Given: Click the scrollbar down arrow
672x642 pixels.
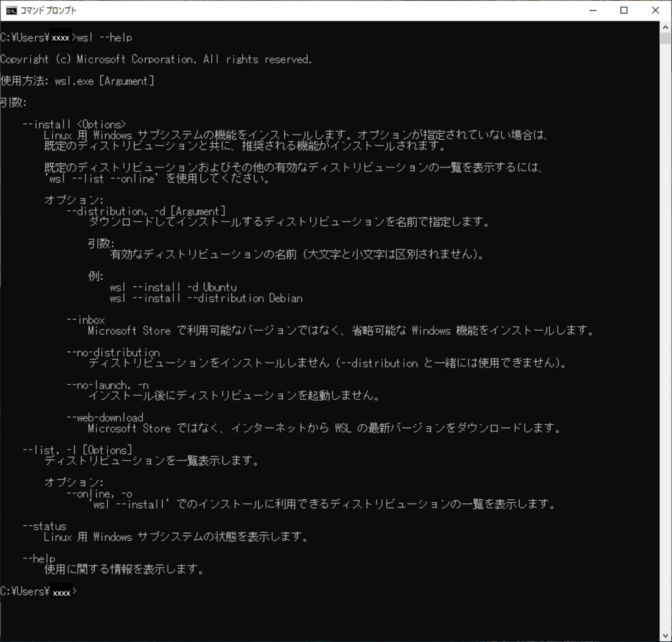Looking at the screenshot, I should [x=665, y=635].
